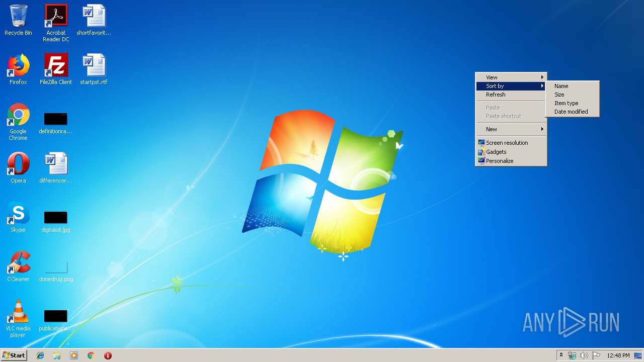Choose Refresh in the context menu
This screenshot has height=362, width=644.
(x=511, y=95)
